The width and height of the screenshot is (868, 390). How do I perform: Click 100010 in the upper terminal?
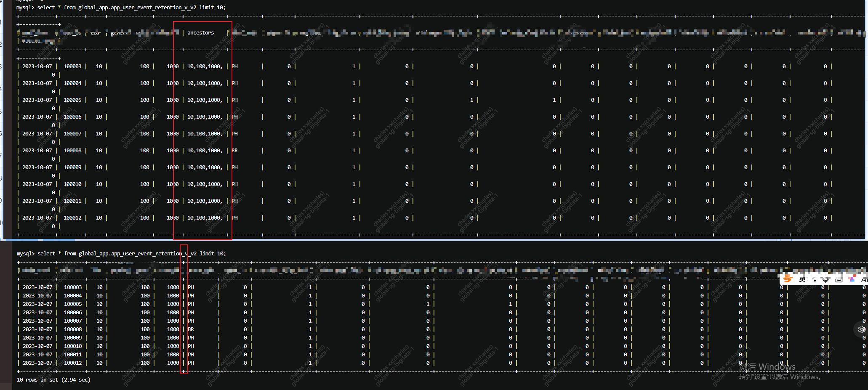tap(72, 184)
